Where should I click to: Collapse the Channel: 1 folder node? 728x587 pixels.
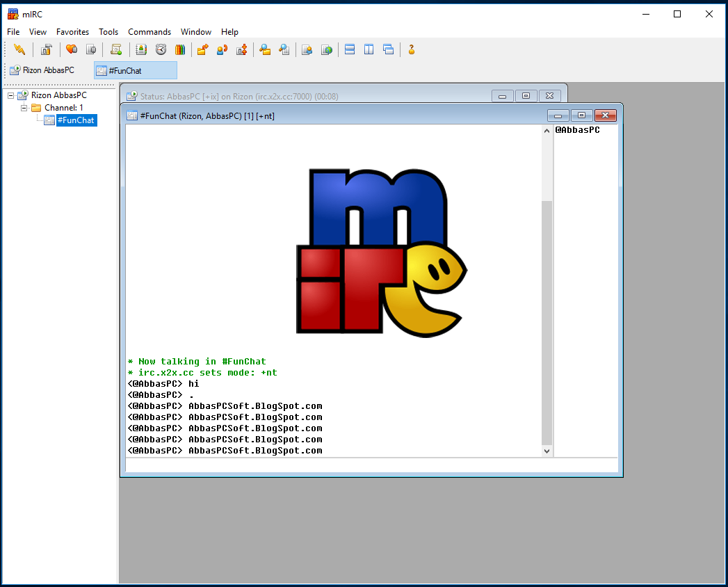click(x=24, y=108)
